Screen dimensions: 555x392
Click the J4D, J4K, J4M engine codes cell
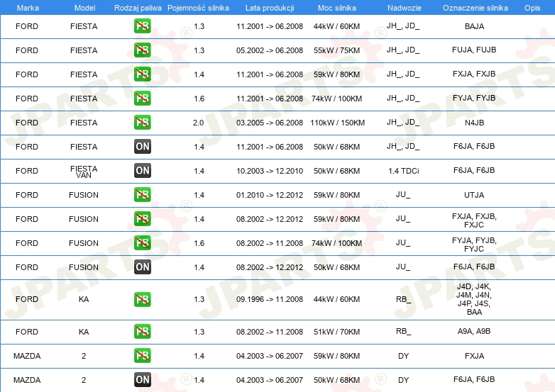[x=474, y=299]
